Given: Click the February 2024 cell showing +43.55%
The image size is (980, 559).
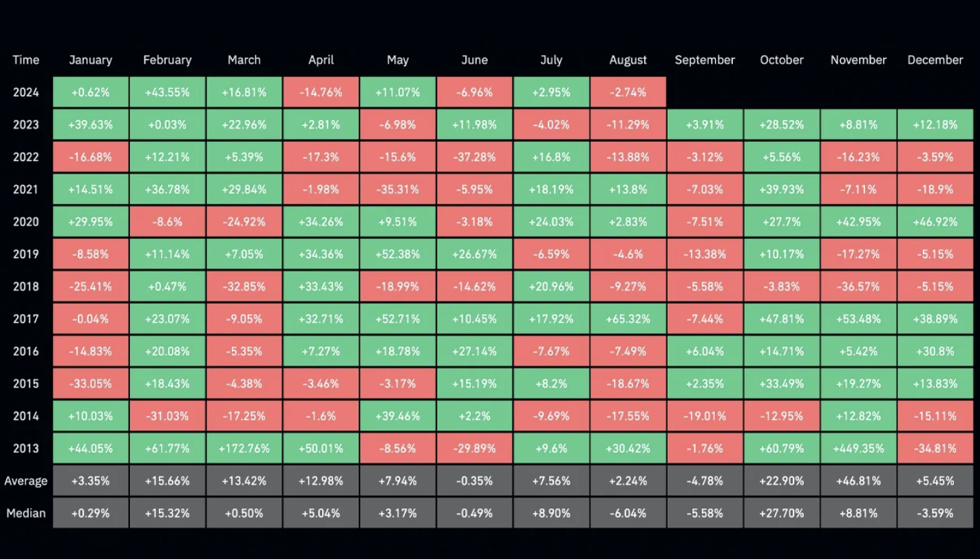Looking at the screenshot, I should [167, 92].
